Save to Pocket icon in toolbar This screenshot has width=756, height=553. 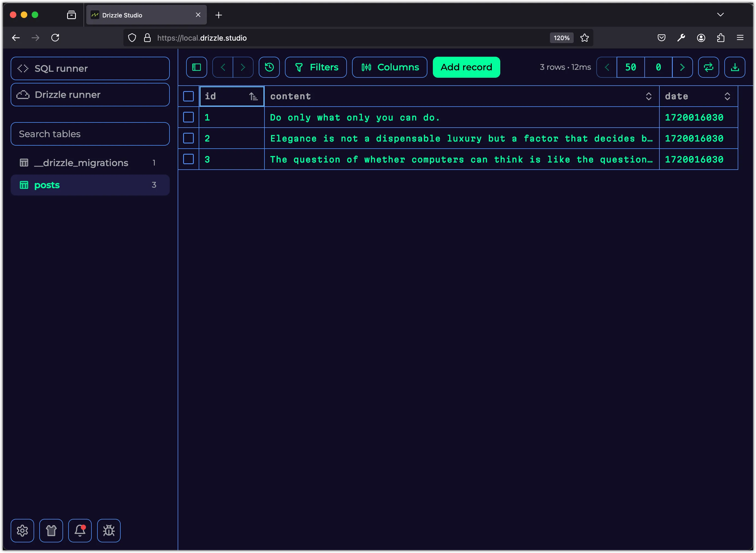(x=662, y=38)
